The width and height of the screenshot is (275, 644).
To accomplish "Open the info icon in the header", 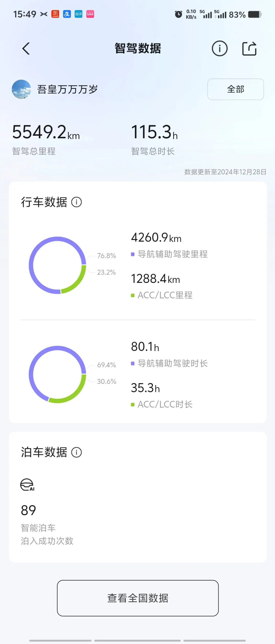I will coord(220,48).
